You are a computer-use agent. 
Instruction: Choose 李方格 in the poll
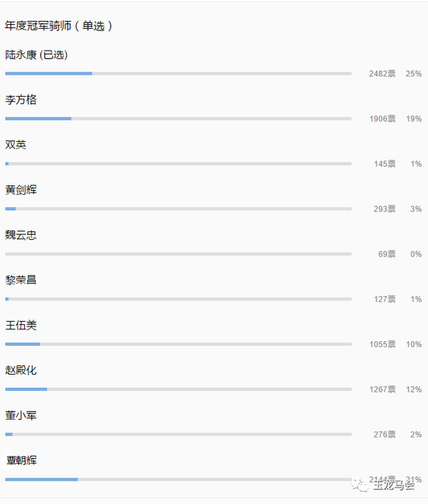pyautogui.click(x=20, y=100)
